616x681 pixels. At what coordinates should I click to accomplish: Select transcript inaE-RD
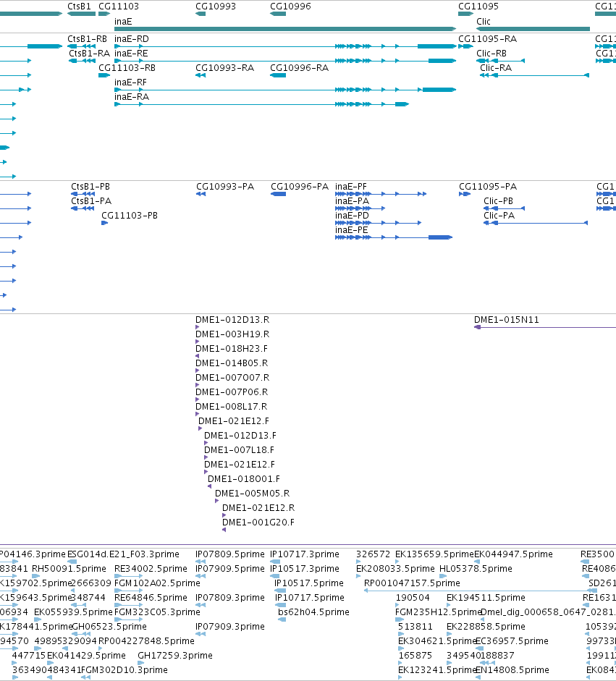point(285,46)
